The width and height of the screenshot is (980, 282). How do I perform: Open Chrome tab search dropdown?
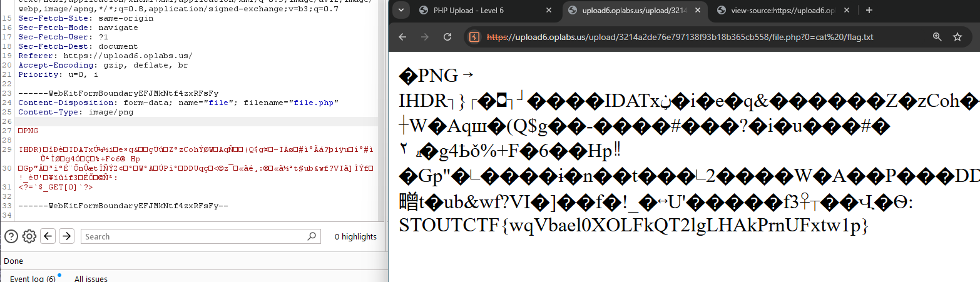coord(401,10)
